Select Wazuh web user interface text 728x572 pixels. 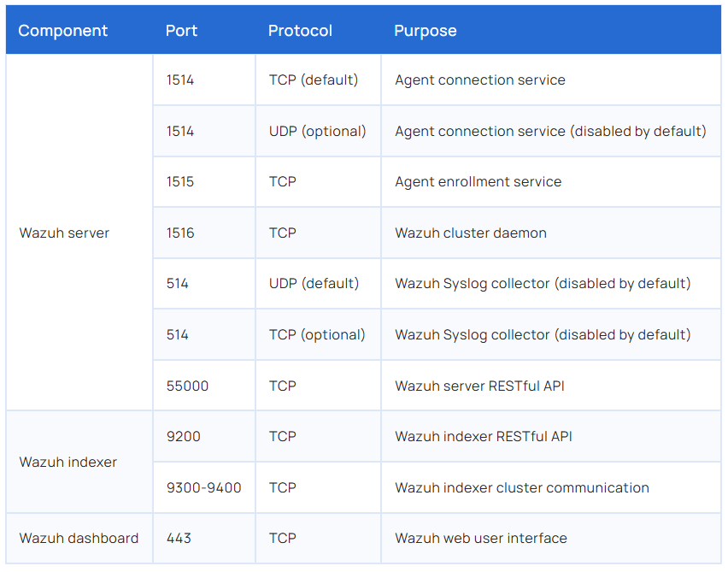point(480,538)
